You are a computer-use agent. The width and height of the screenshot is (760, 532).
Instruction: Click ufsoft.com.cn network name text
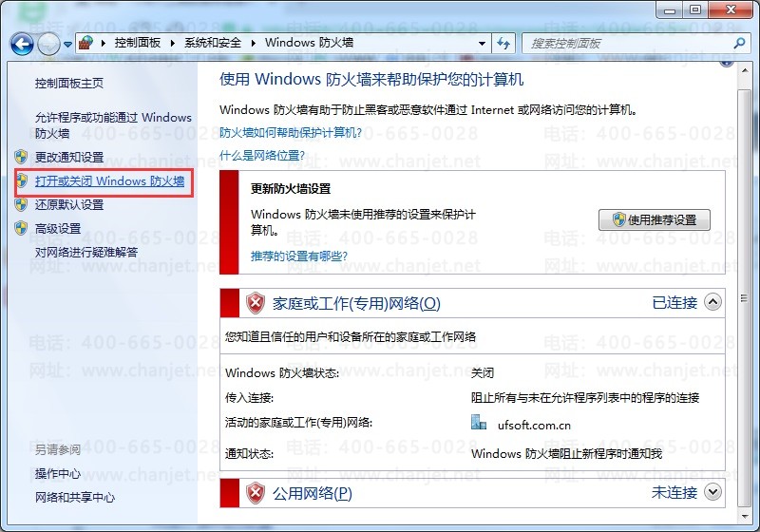point(534,426)
